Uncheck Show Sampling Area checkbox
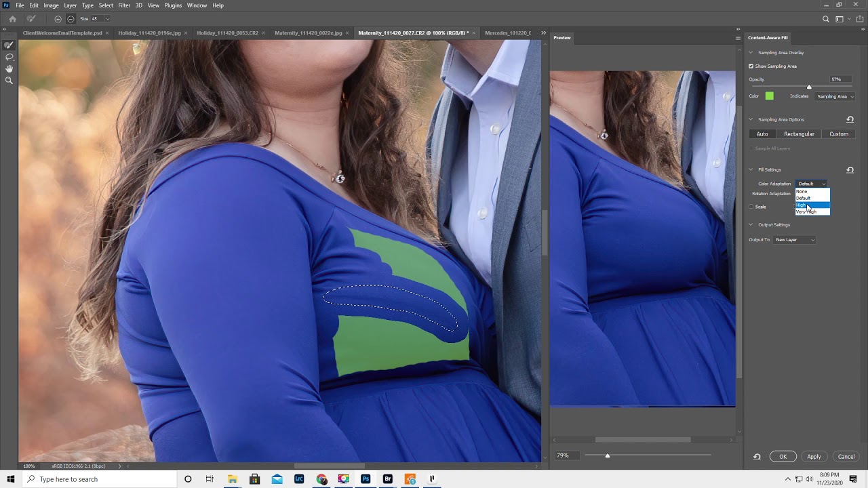This screenshot has width=868, height=488. pos(751,66)
